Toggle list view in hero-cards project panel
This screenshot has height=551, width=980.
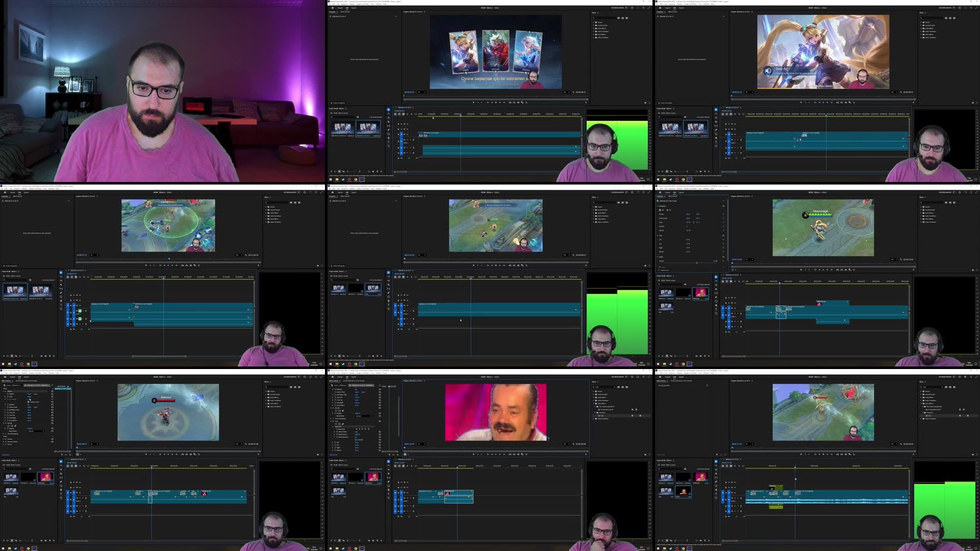335,171
